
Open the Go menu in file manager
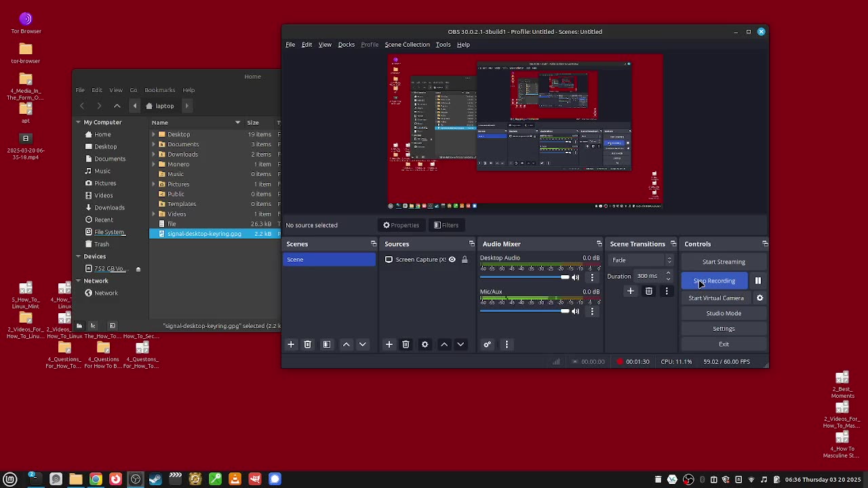pyautogui.click(x=134, y=90)
